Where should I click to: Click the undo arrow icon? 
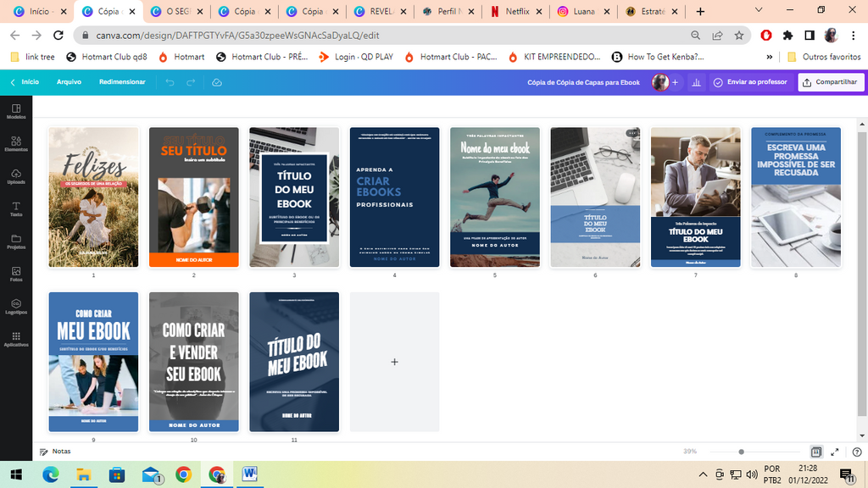pos(170,82)
